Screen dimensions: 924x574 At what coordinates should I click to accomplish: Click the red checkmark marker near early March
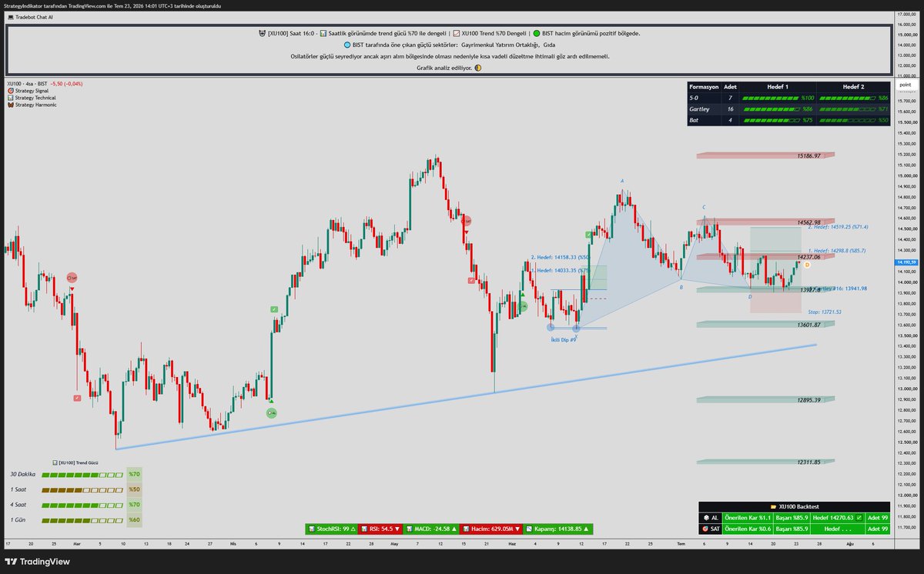pyautogui.click(x=77, y=398)
